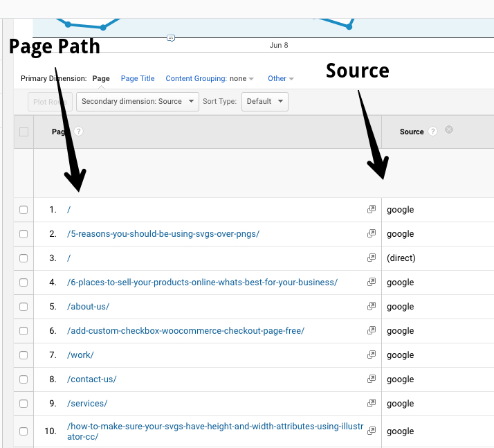Open the Other primary dimension menu
The height and width of the screenshot is (448, 494).
point(280,79)
